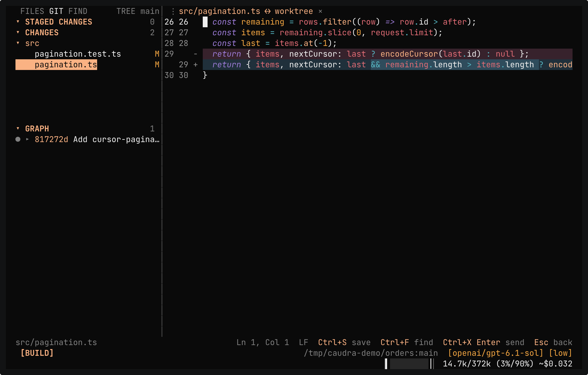Click the 'const last' code line

pos(275,43)
